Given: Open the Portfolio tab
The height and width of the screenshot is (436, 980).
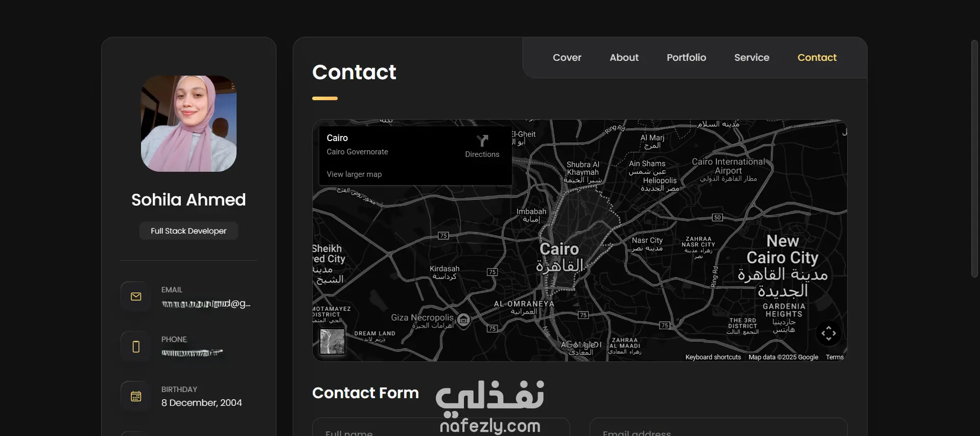Looking at the screenshot, I should 686,58.
